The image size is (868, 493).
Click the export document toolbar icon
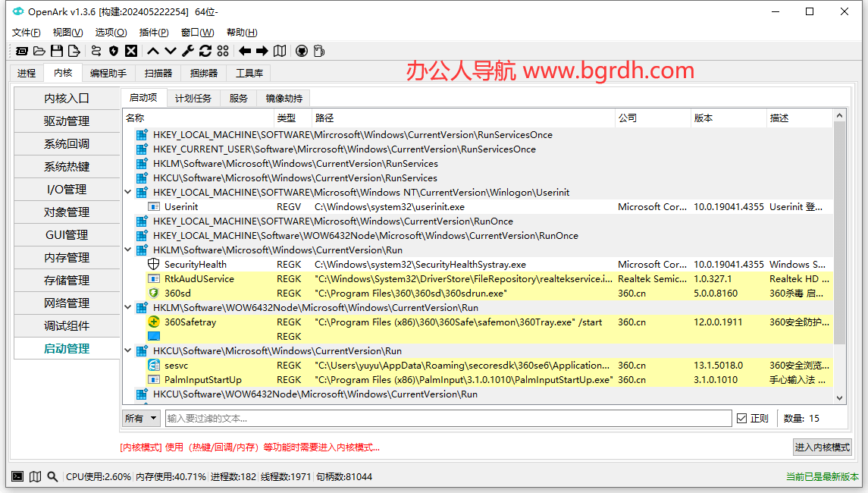74,52
